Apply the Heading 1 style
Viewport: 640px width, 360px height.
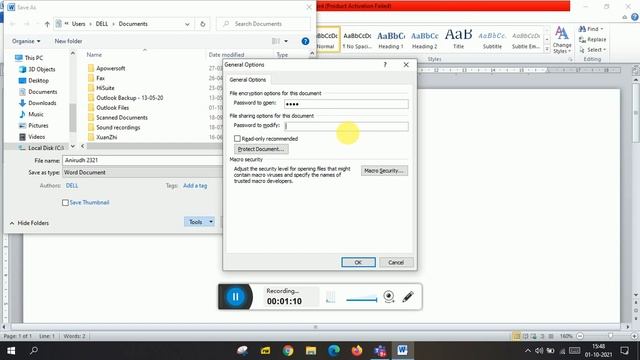pos(391,40)
